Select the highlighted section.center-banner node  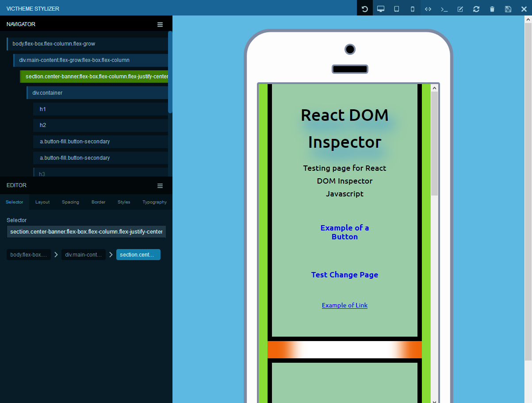pyautogui.click(x=94, y=77)
